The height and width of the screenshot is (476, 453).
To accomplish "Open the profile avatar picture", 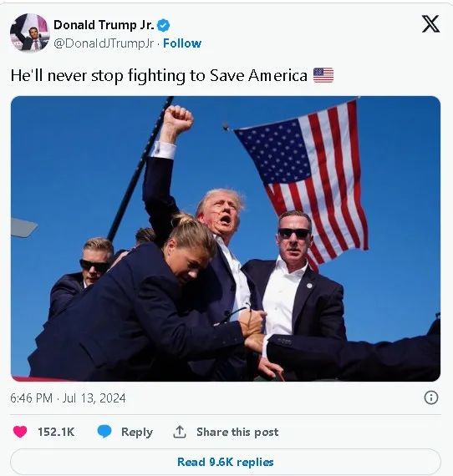I will pyautogui.click(x=30, y=33).
